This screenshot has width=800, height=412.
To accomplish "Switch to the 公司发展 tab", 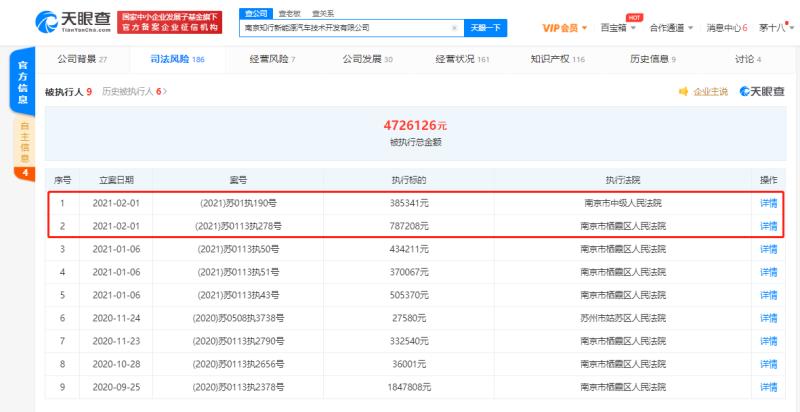I will pos(367,59).
